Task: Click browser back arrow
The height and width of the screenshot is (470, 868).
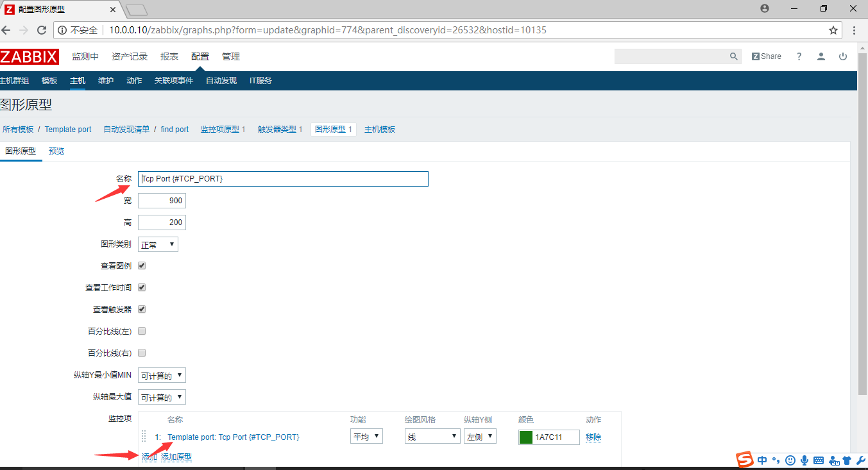Action: coord(6,30)
